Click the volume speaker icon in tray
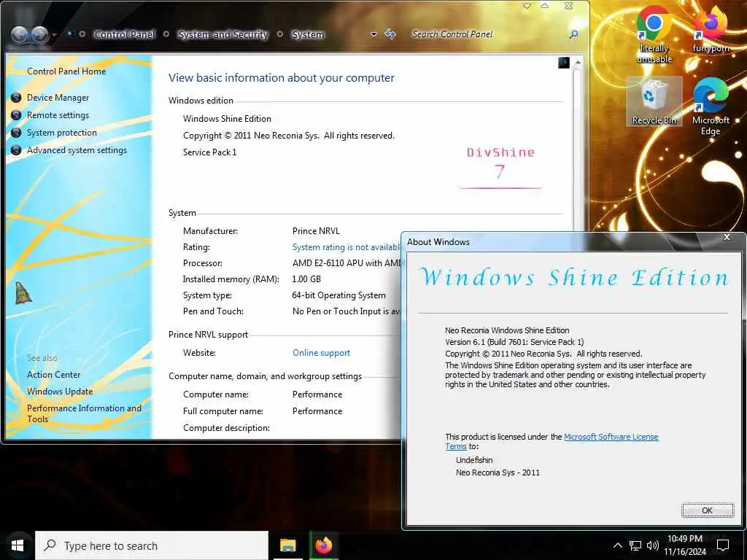Viewport: 747px width, 560px height. coord(653,545)
